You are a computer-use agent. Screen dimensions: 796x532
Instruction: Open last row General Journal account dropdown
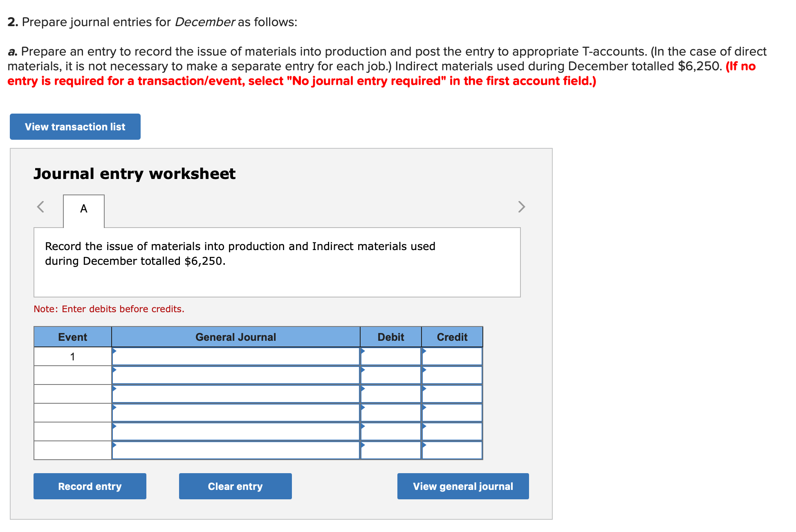(236, 450)
